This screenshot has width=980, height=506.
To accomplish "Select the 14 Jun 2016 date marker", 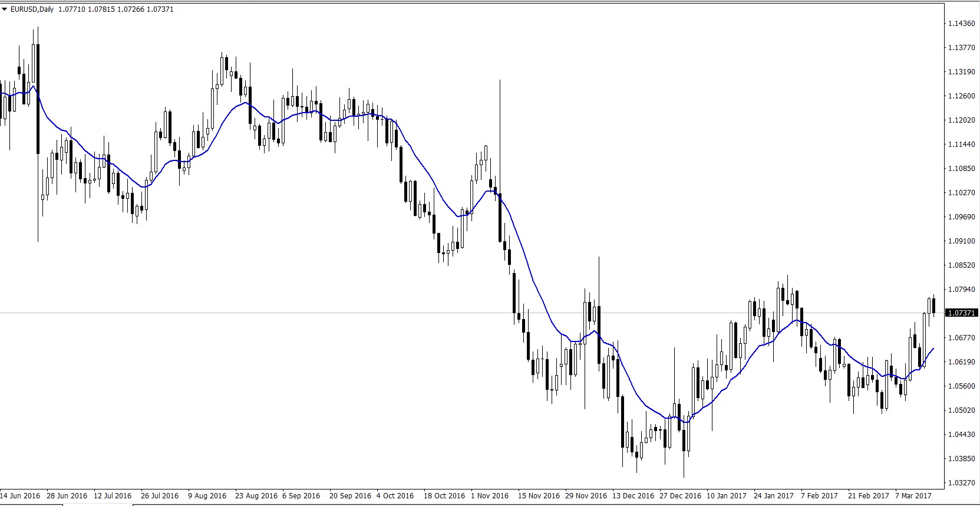I will [x=21, y=496].
